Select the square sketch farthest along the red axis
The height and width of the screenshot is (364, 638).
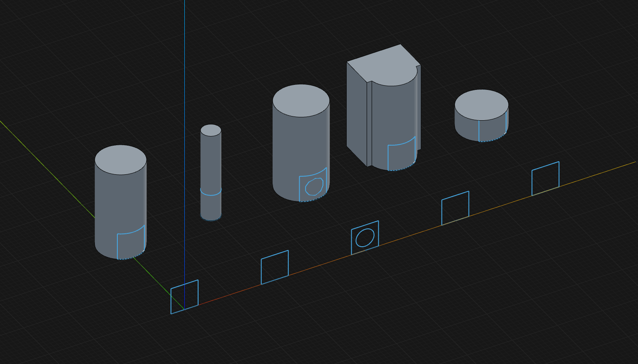click(545, 178)
